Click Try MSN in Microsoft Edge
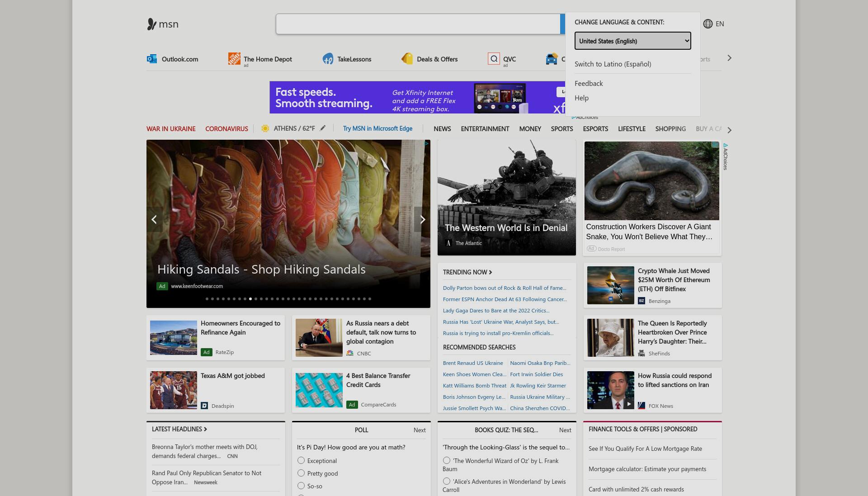Screen dimensions: 868x496 (x=377, y=128)
